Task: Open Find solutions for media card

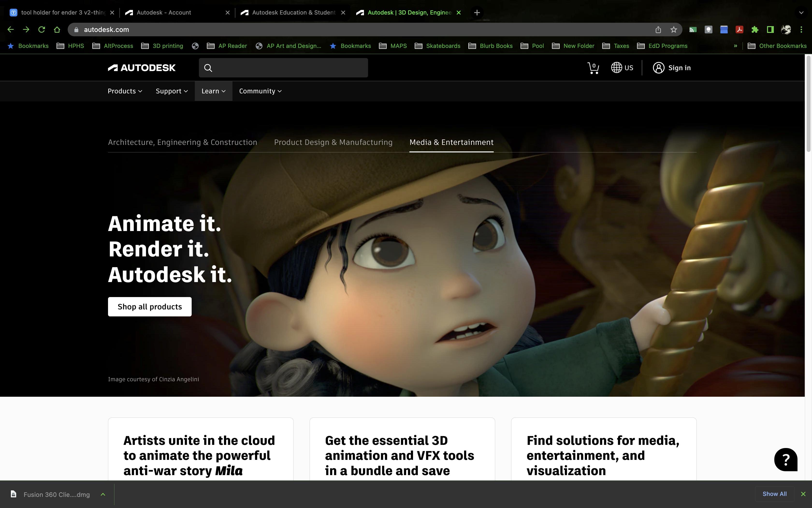Action: pos(604,449)
